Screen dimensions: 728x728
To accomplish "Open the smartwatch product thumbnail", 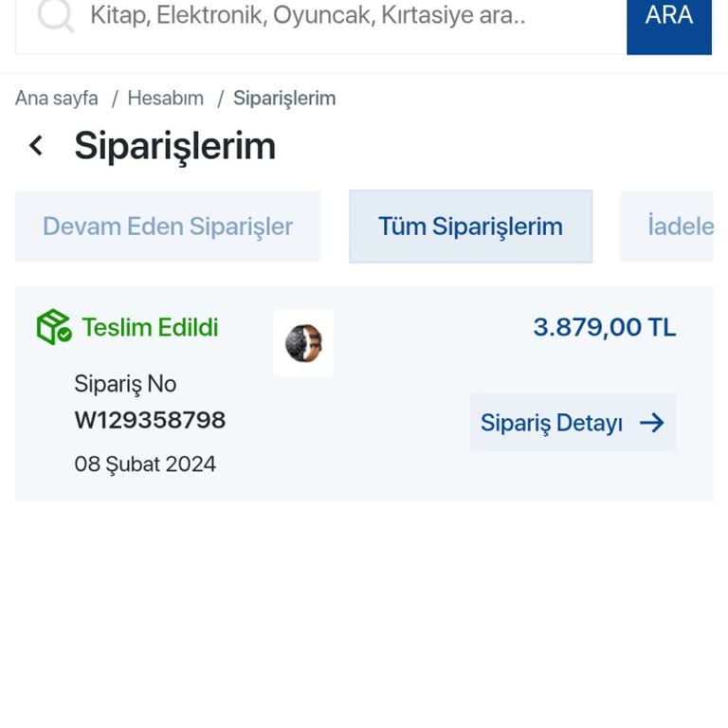I will (x=303, y=343).
